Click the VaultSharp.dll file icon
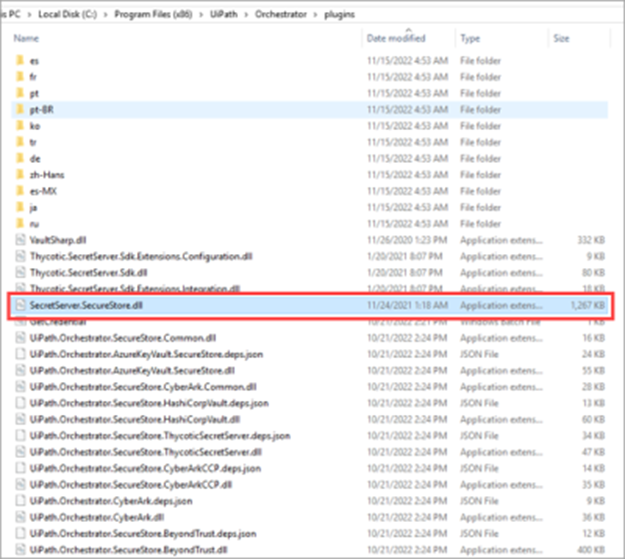This screenshot has width=625, height=559. pos(20,240)
